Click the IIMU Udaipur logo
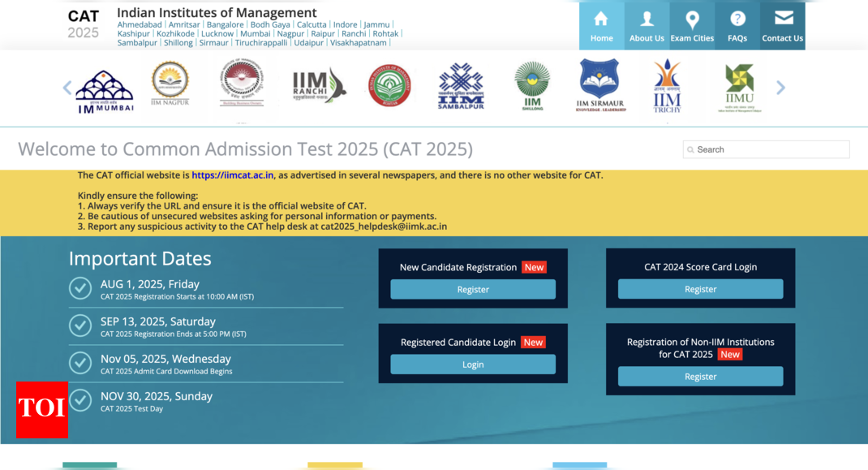 coord(740,88)
